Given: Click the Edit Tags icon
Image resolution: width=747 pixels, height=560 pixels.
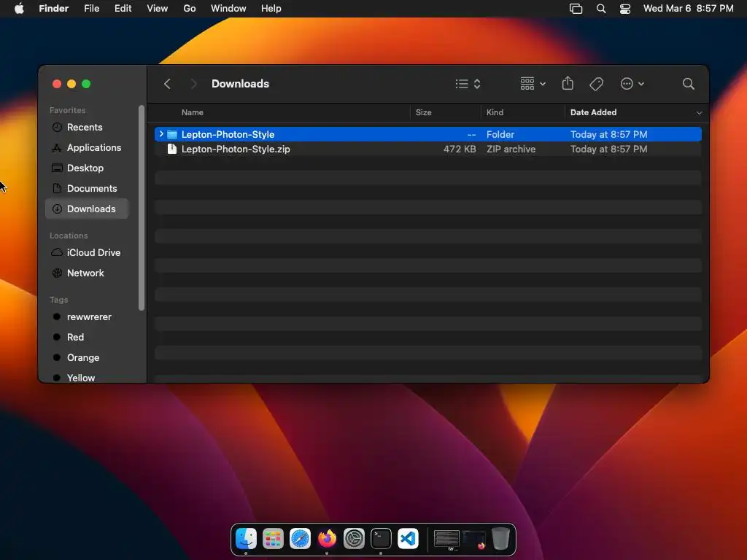Looking at the screenshot, I should [596, 84].
